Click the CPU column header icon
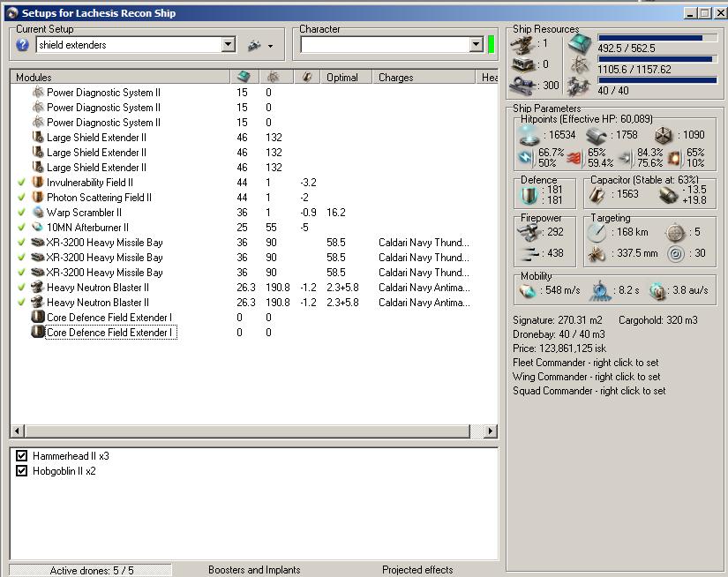Image resolution: width=728 pixels, height=577 pixels. coord(244,77)
